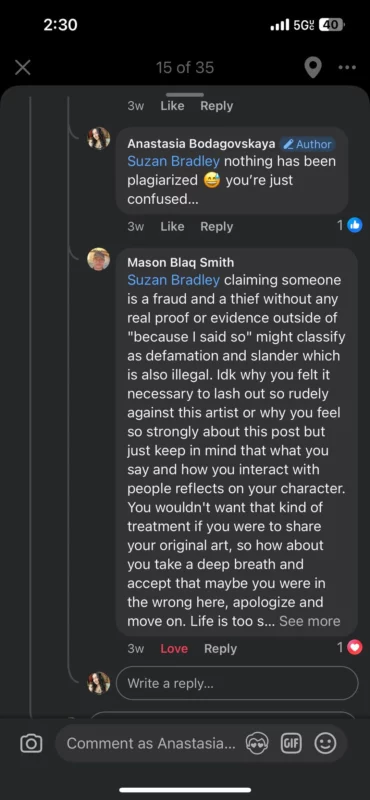Tap the drag handle atop comments sheet
The width and height of the screenshot is (370, 800).
(x=185, y=94)
